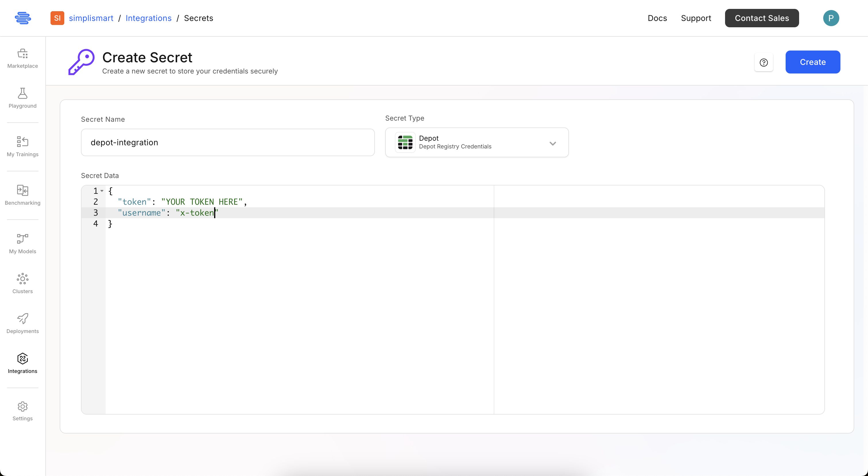This screenshot has height=476, width=868.
Task: Collapse the JSON fold arrow on line 1
Action: tap(102, 191)
